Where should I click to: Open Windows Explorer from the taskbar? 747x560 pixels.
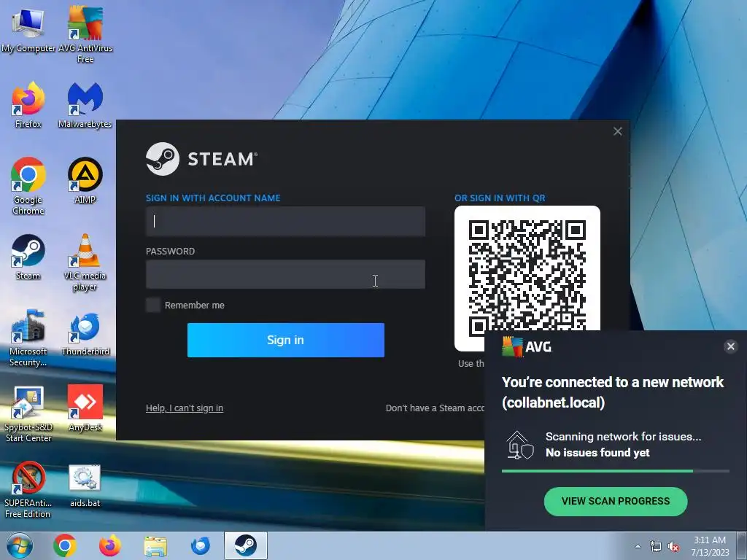pos(156,545)
